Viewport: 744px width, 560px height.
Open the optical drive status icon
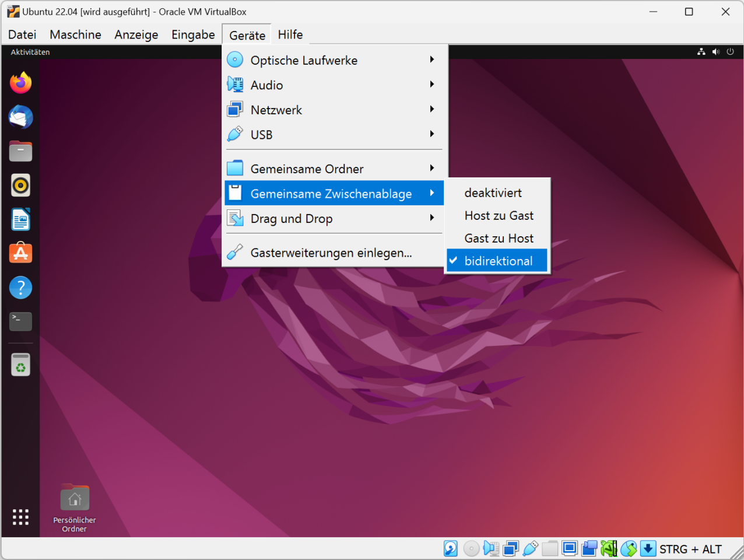(471, 549)
